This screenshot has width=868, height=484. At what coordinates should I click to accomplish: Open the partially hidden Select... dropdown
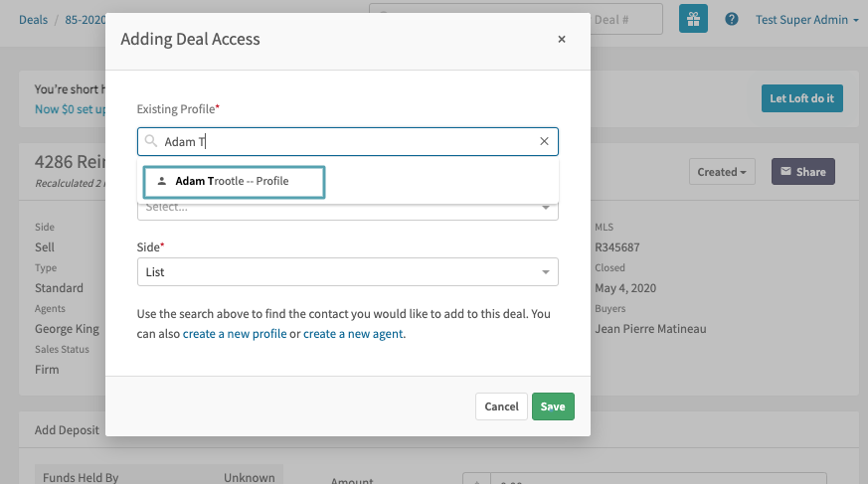(348, 212)
